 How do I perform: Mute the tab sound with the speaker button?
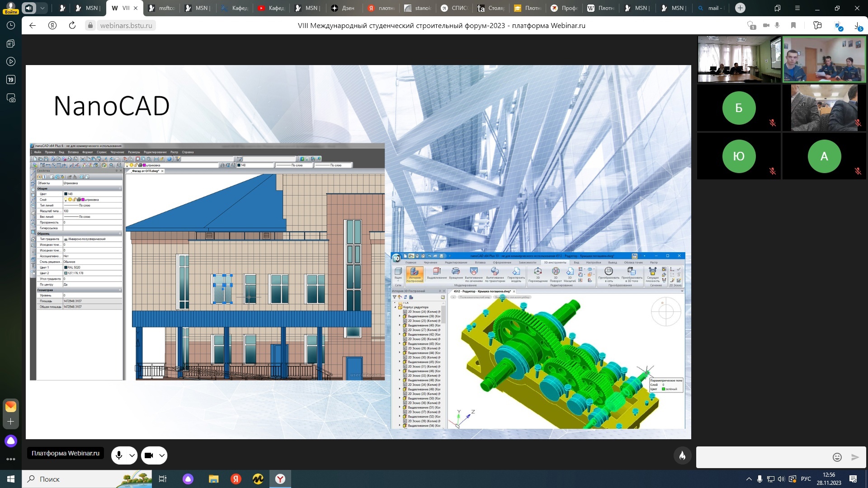tap(29, 8)
